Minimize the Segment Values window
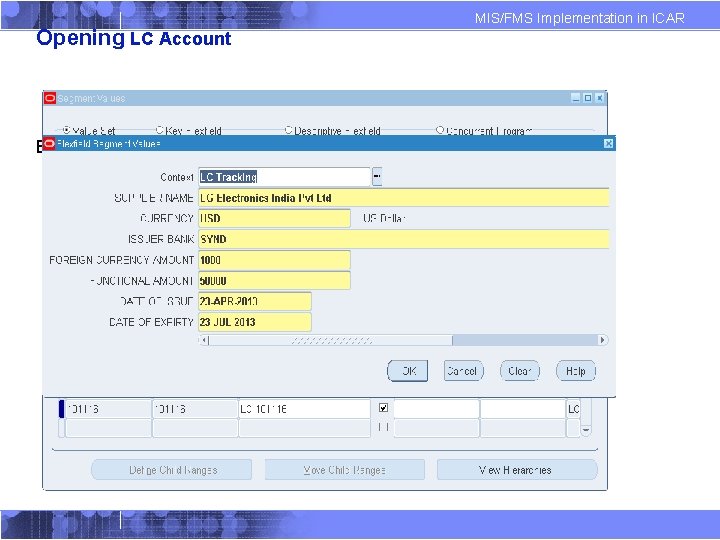The image size is (720, 540). tap(576, 98)
